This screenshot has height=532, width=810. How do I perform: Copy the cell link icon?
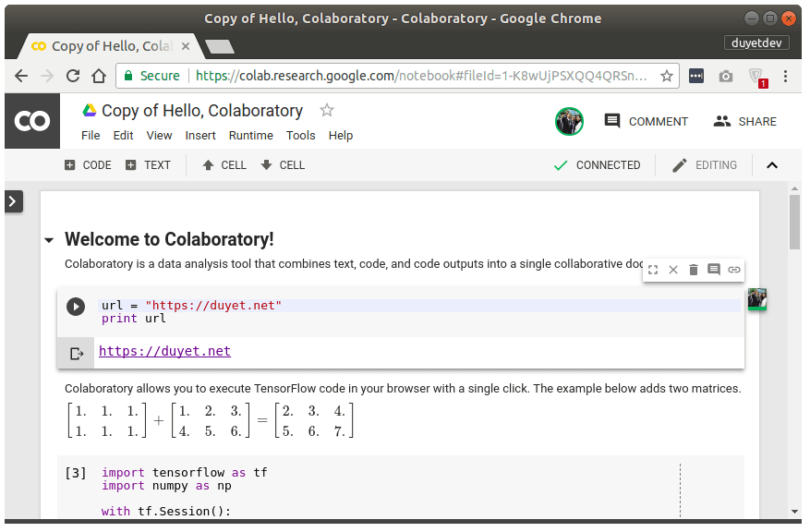[733, 269]
